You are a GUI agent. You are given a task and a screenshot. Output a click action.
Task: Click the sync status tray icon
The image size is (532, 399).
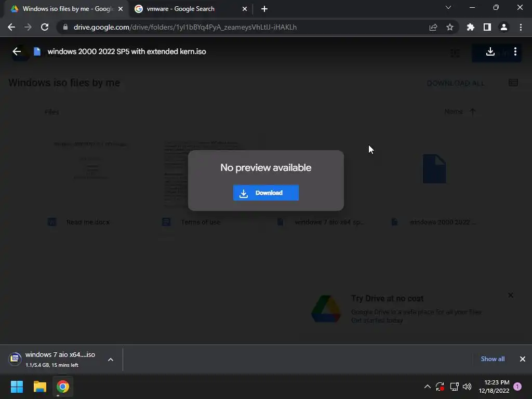coord(440,387)
